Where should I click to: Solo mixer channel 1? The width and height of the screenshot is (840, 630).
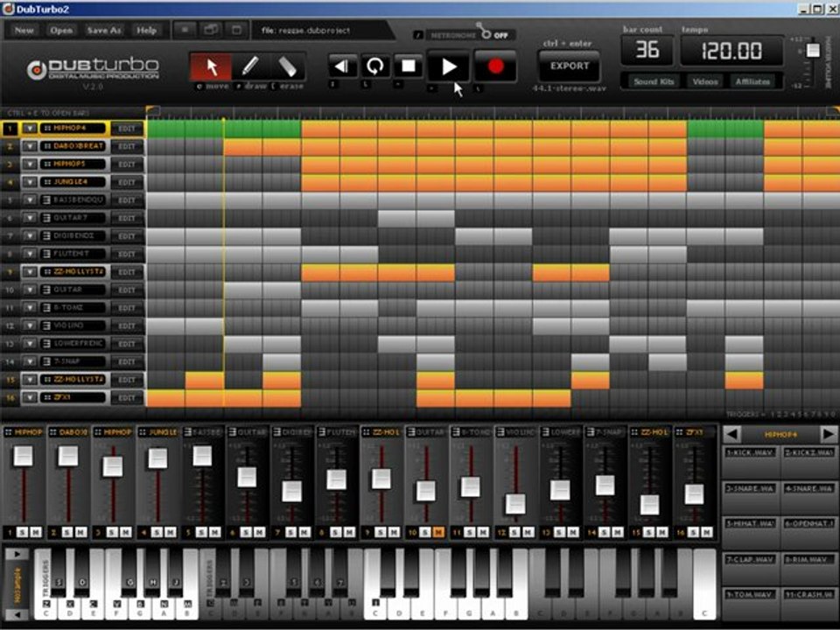pyautogui.click(x=22, y=532)
